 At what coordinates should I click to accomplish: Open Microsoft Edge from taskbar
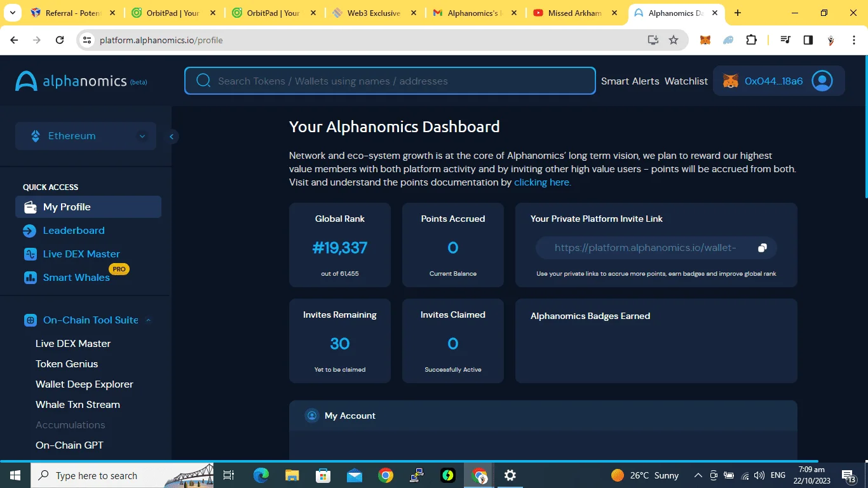click(261, 475)
